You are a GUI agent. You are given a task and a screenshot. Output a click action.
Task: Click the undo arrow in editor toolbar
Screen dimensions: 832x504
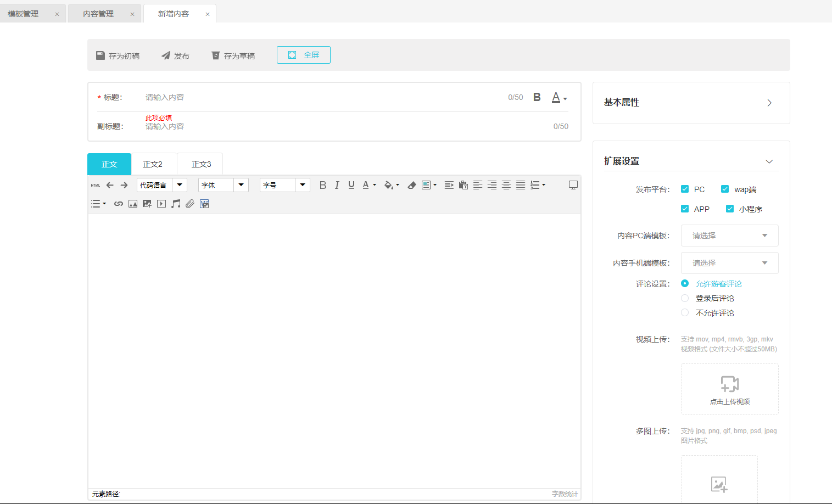(110, 186)
